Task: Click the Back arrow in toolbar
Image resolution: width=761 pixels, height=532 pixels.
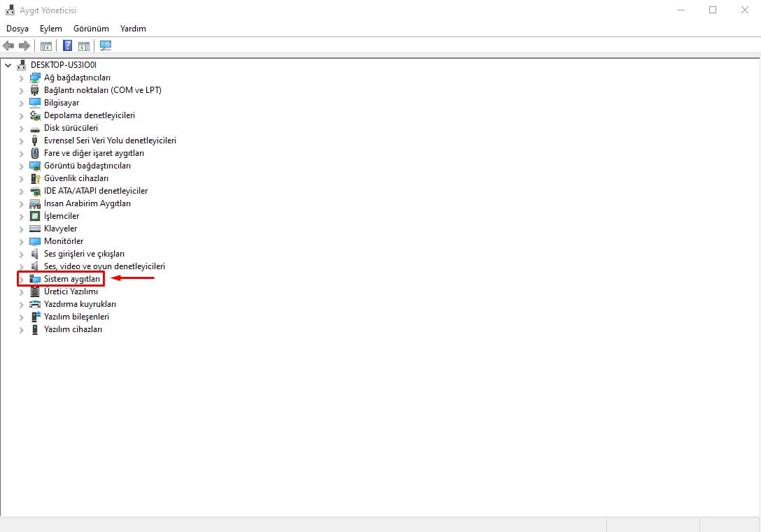Action: coord(8,46)
